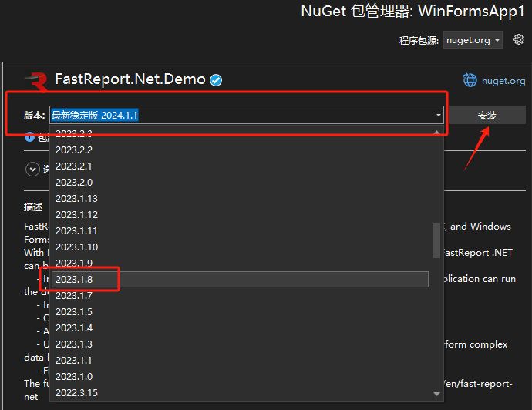Click the globe icon beside nuget.org link

click(470, 80)
